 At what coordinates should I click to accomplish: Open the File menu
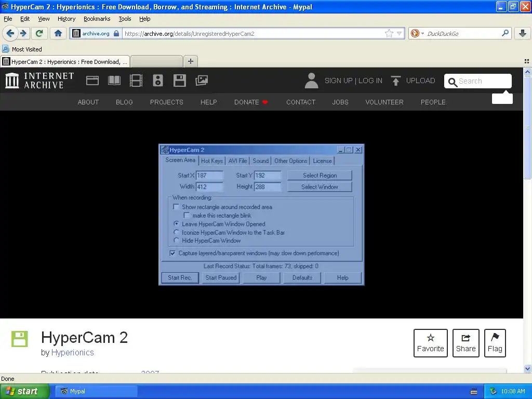pos(8,19)
